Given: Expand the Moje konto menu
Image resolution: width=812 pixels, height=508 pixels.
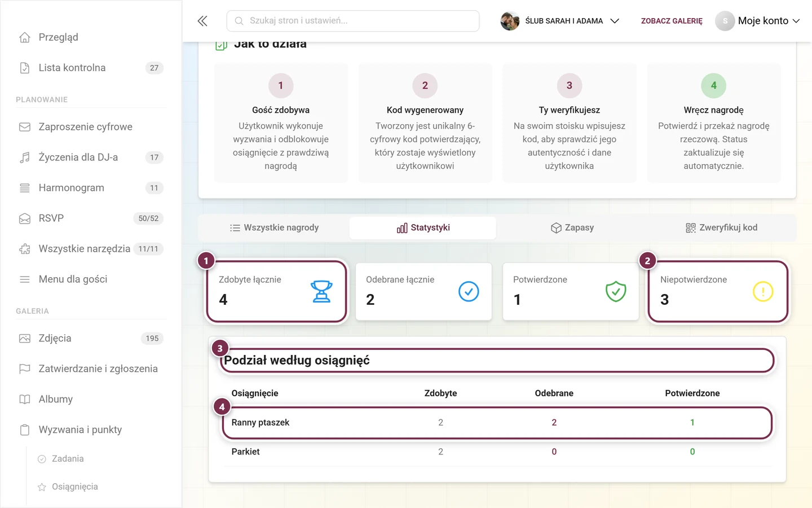Looking at the screenshot, I should coord(758,21).
